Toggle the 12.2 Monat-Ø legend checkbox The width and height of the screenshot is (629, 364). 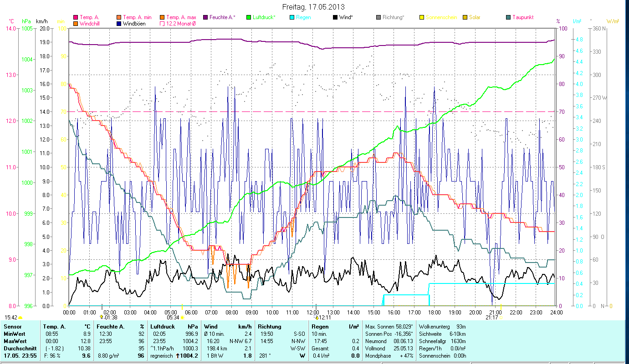coord(162,23)
